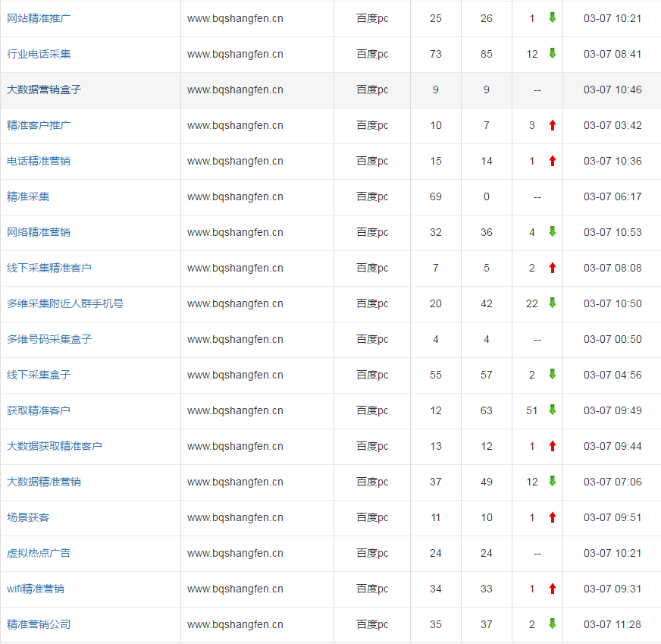Select timestamp 03-07 10:46
The width and height of the screenshot is (661, 644).
click(x=612, y=90)
